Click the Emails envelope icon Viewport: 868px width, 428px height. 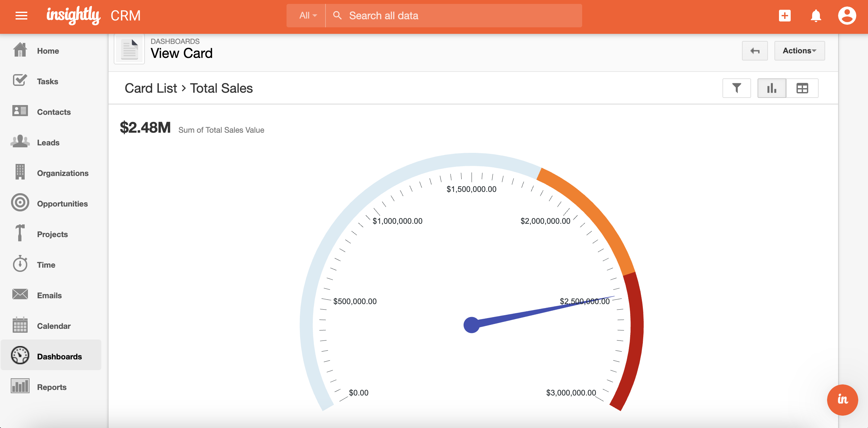(x=20, y=294)
